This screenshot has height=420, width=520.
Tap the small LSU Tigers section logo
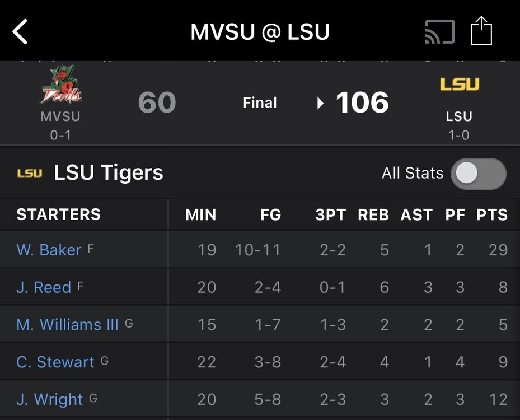(x=30, y=173)
